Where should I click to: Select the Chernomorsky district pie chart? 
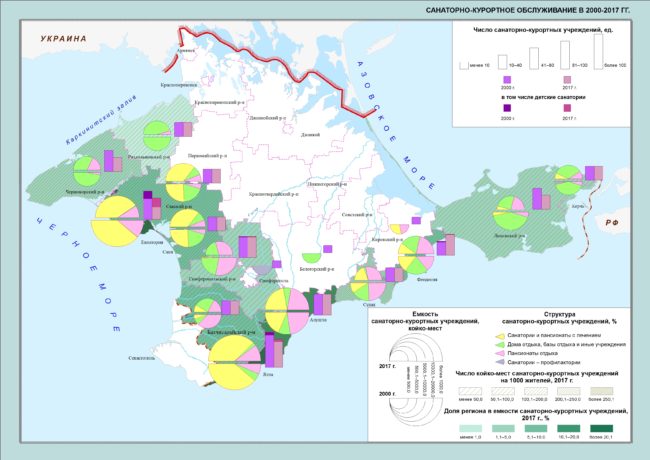pyautogui.click(x=87, y=171)
